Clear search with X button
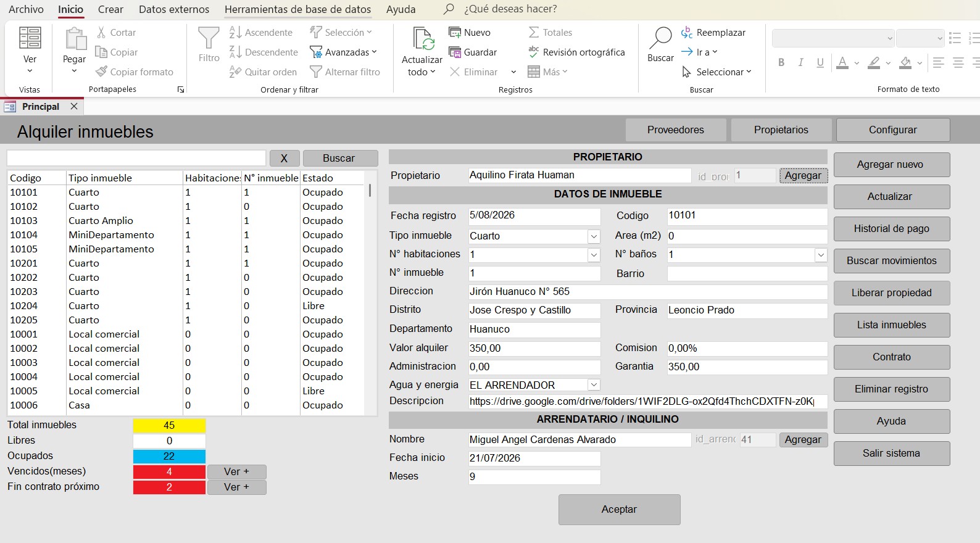The image size is (980, 543). tap(284, 159)
